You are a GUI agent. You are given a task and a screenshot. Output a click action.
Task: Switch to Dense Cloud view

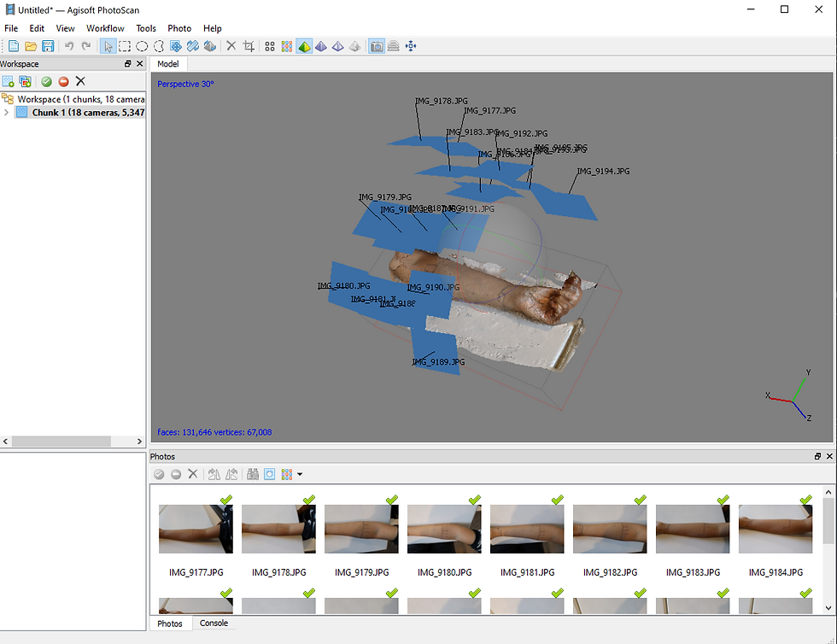click(287, 46)
